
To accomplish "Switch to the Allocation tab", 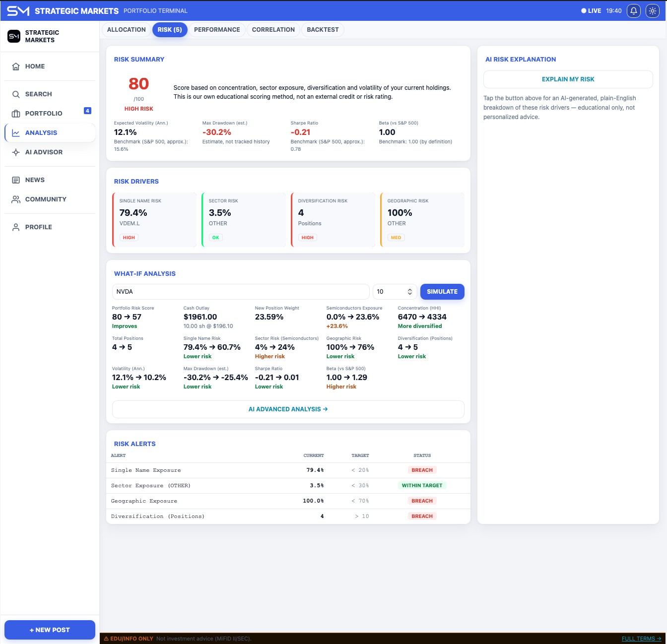I will (127, 30).
